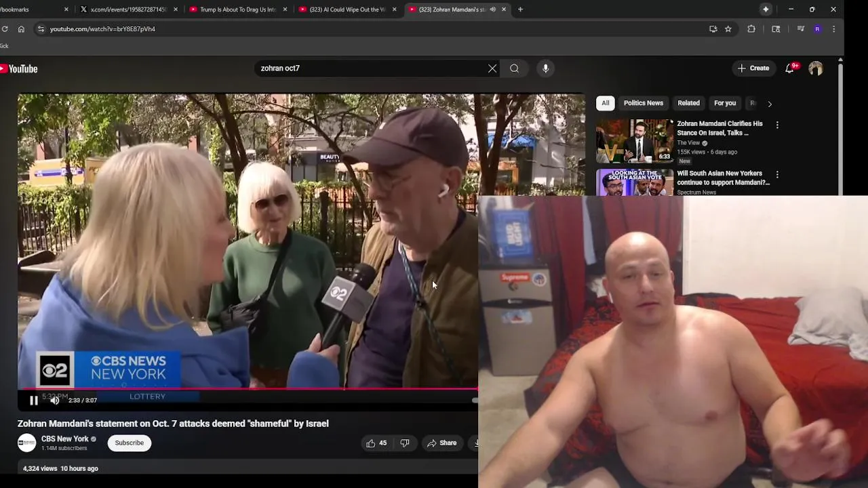Open the Chrome profile 'R' icon
This screenshot has height=488, width=868.
coord(817,29)
